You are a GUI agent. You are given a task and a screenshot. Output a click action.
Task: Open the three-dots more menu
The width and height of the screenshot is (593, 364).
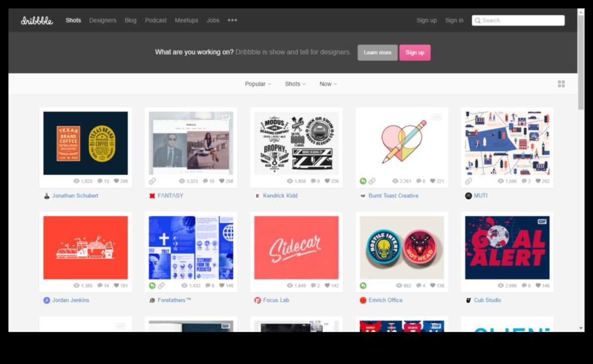pos(232,20)
